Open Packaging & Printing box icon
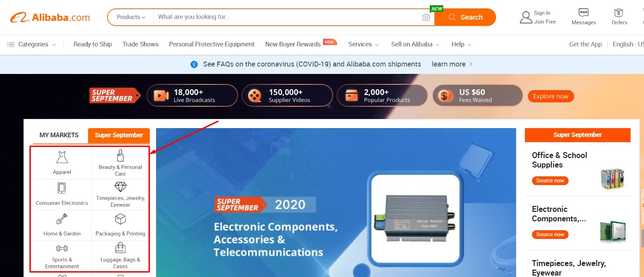Viewport: 644px width, 277px height. tap(120, 219)
